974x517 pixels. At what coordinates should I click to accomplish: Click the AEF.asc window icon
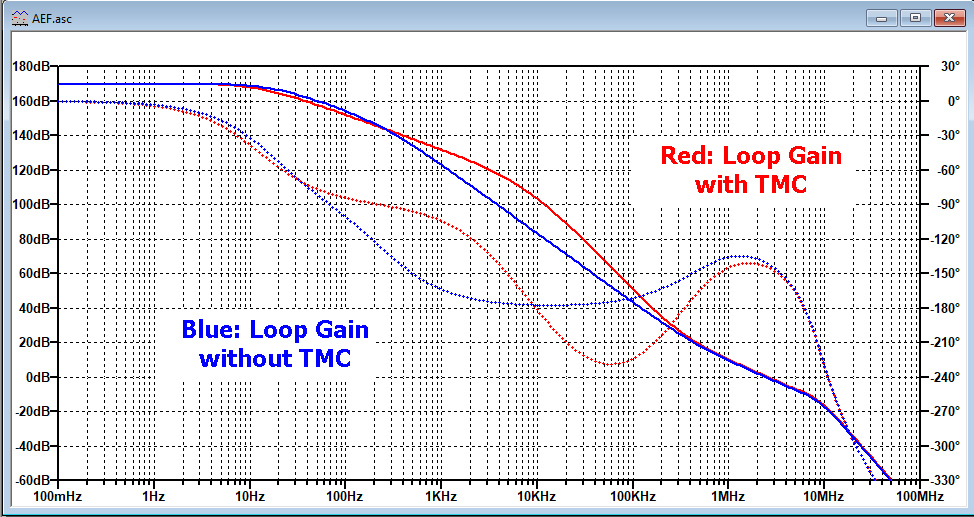[x=20, y=18]
